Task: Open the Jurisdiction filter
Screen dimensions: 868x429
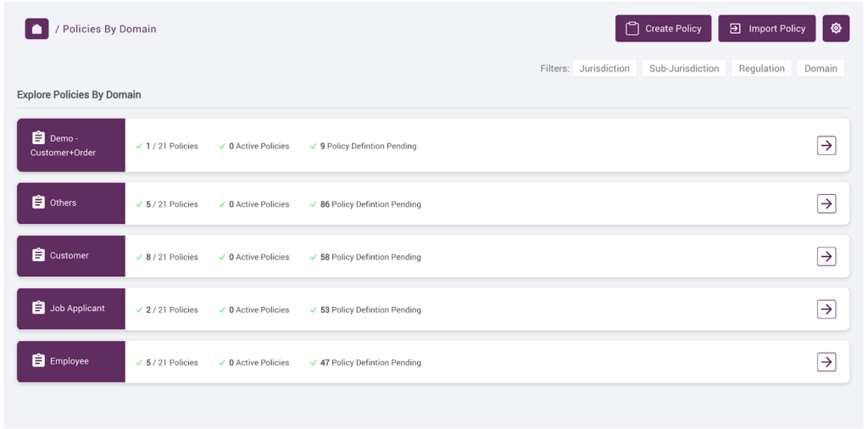Action: point(604,69)
